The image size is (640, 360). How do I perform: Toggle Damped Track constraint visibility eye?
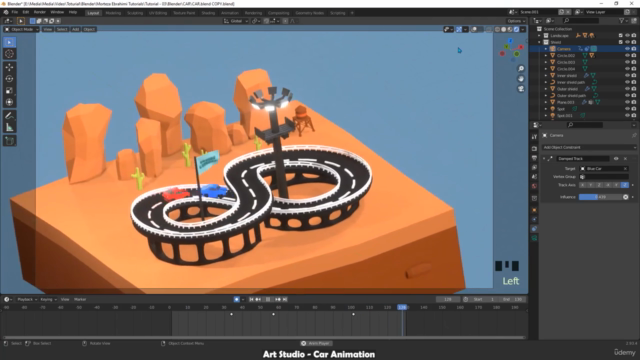click(616, 158)
